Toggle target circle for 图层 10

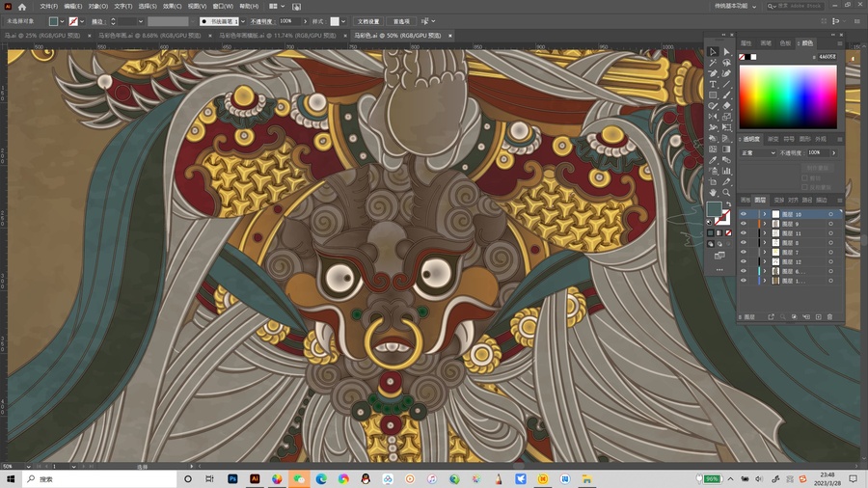(x=830, y=214)
